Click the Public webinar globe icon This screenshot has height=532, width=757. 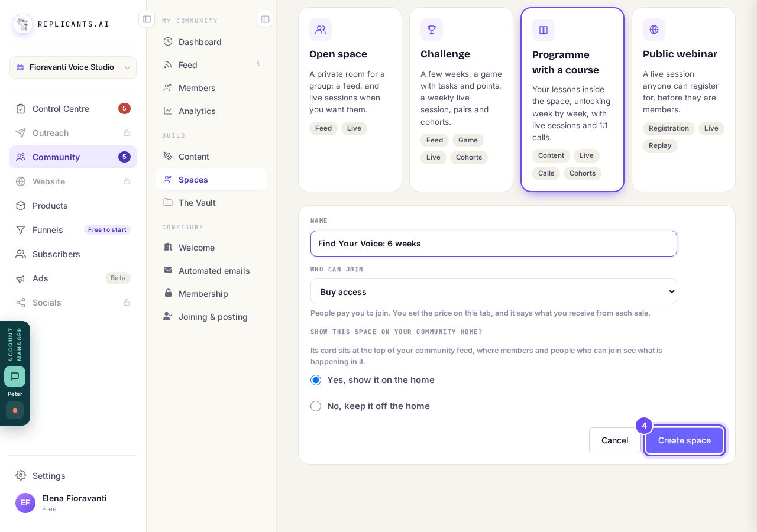click(654, 30)
